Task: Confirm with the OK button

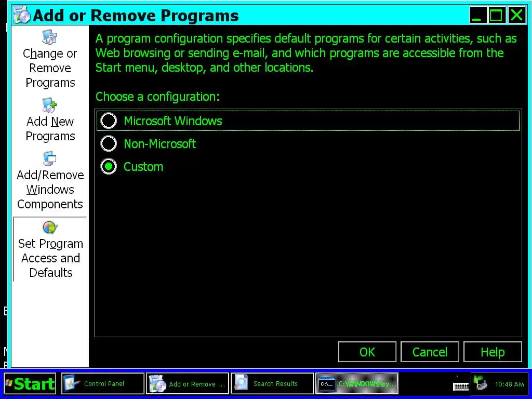Action: click(x=367, y=352)
